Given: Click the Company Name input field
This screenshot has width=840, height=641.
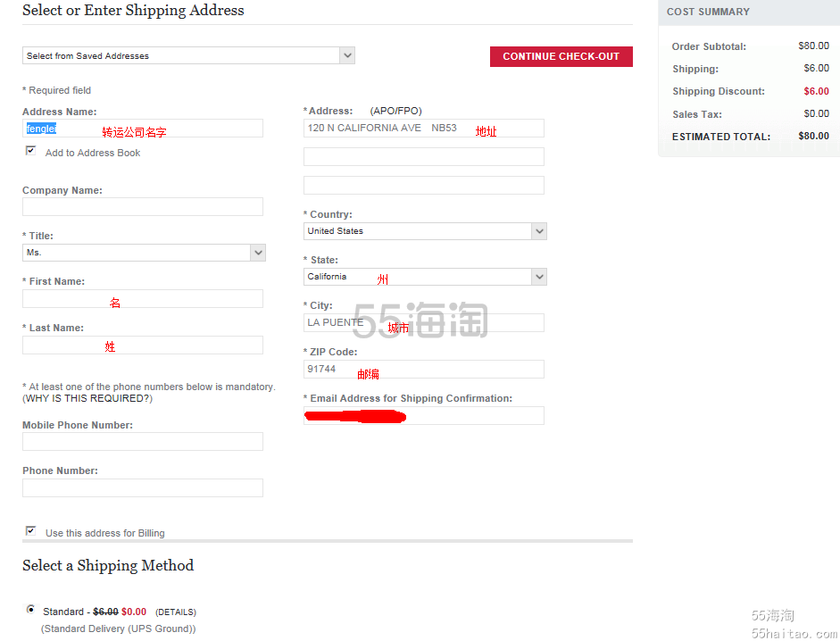Looking at the screenshot, I should pos(143,207).
